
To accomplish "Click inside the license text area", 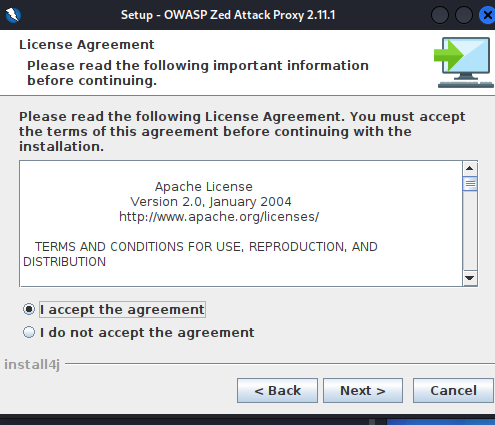I will [x=241, y=223].
